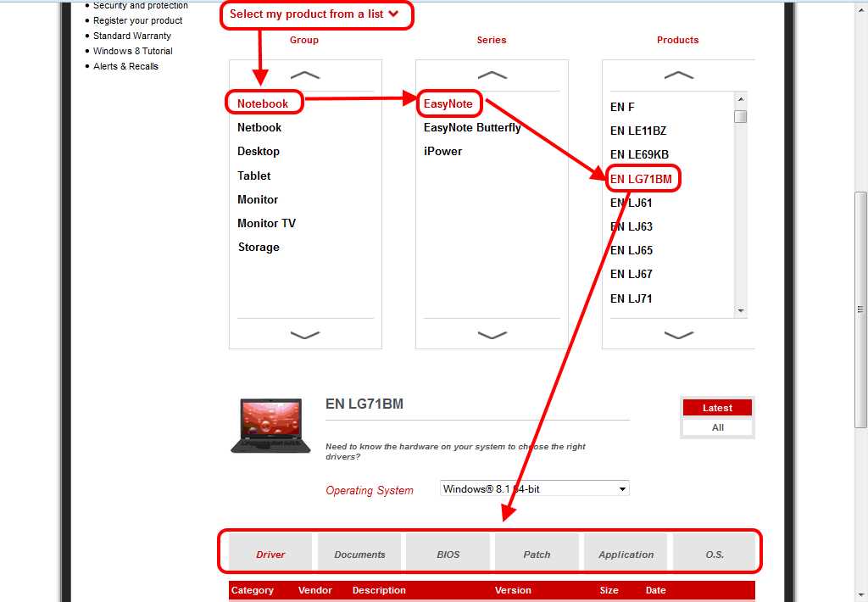The height and width of the screenshot is (602, 868).
Task: Select Tablet in the Group list
Action: tap(253, 176)
